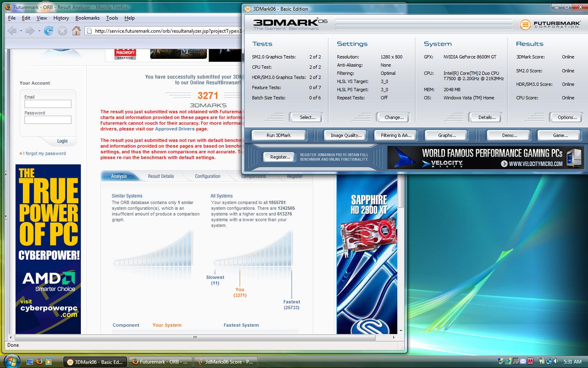
Task: Open Graphs... in 3DMark06
Action: [x=447, y=135]
